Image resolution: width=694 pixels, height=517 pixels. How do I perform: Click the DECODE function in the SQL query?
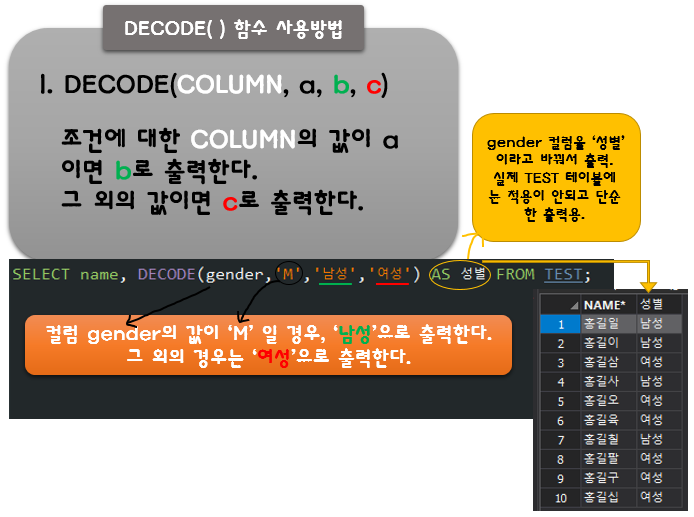pos(166,275)
